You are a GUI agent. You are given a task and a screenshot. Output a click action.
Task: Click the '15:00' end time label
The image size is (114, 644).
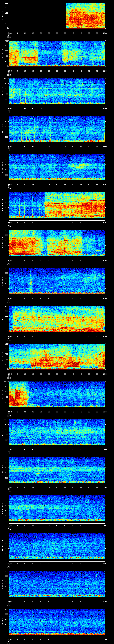pyautogui.click(x=105, y=223)
